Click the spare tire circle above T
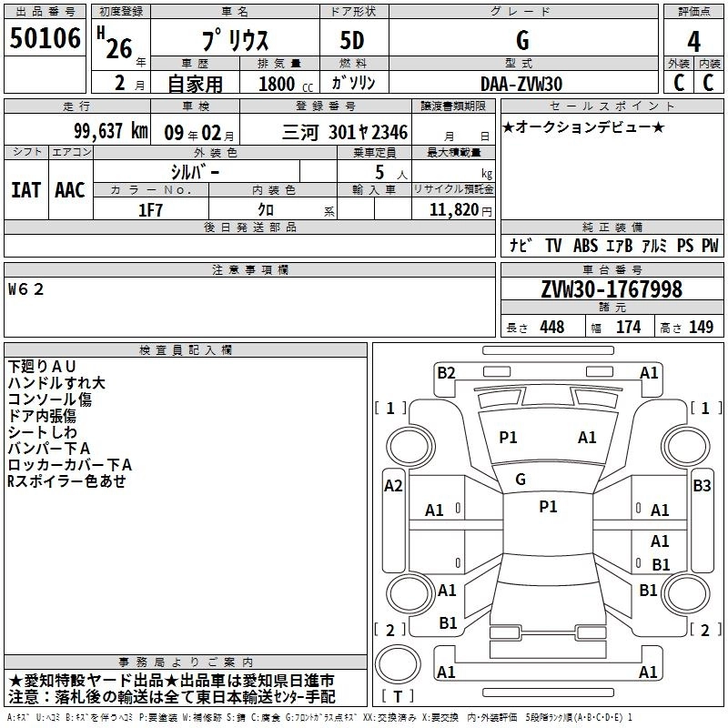This screenshot has height=728, width=728. (x=398, y=664)
